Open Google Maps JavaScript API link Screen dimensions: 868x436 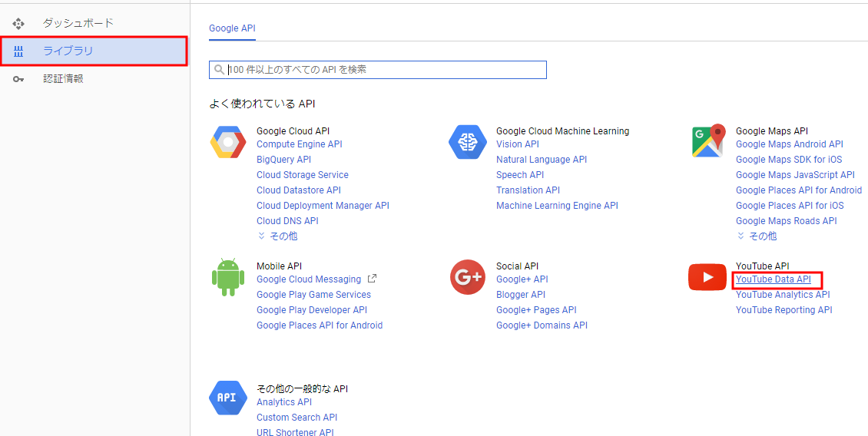coord(796,175)
